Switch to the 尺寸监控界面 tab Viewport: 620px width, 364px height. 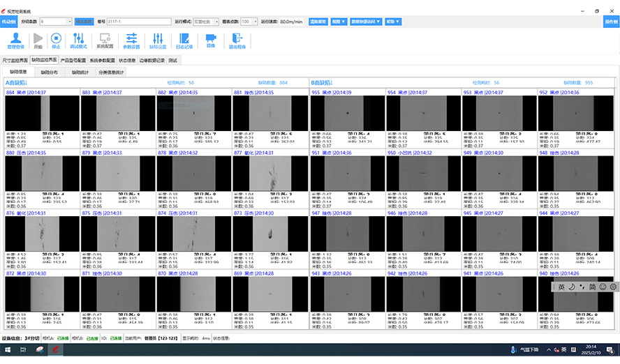(15, 61)
